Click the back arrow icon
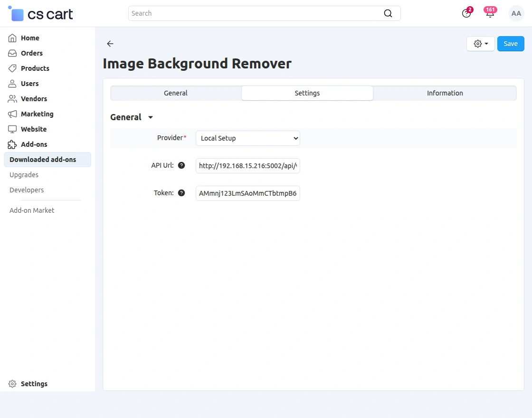The width and height of the screenshot is (532, 418). click(x=110, y=44)
